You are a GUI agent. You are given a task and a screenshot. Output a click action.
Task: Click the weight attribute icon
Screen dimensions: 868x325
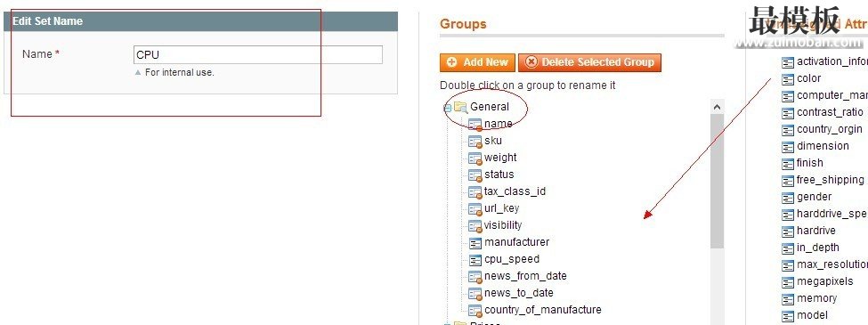pos(475,158)
